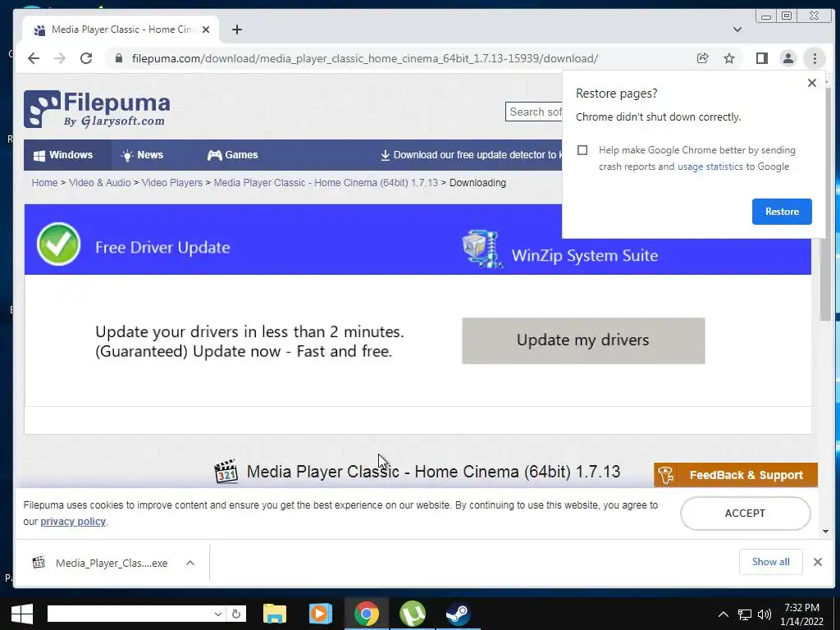The image size is (840, 630).
Task: Accept the cookie notice
Action: [x=745, y=514]
